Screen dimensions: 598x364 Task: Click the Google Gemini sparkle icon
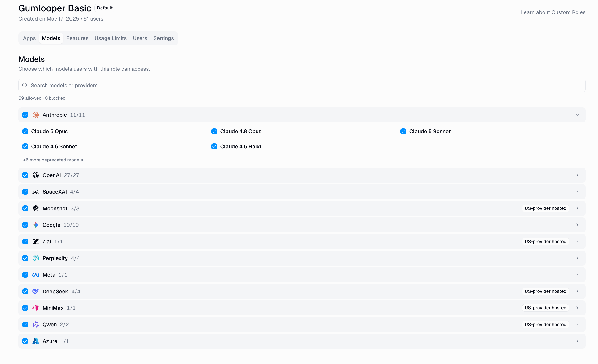click(x=36, y=225)
